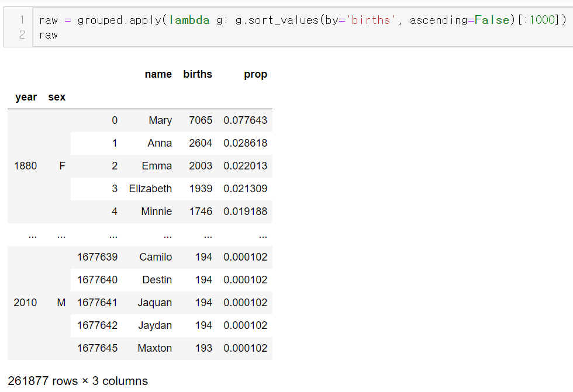Click prop value in Destin row
Screen dimensions: 573x392
pyautogui.click(x=245, y=280)
